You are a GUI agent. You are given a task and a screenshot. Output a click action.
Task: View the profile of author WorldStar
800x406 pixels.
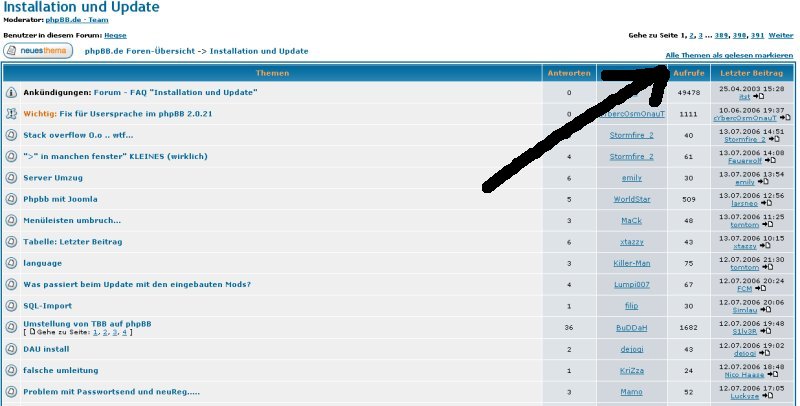tap(631, 199)
